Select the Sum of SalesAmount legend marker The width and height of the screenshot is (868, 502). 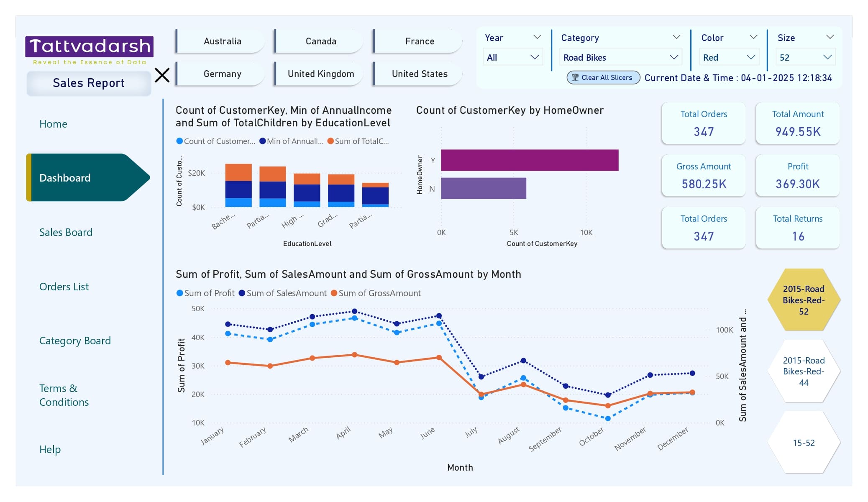242,293
